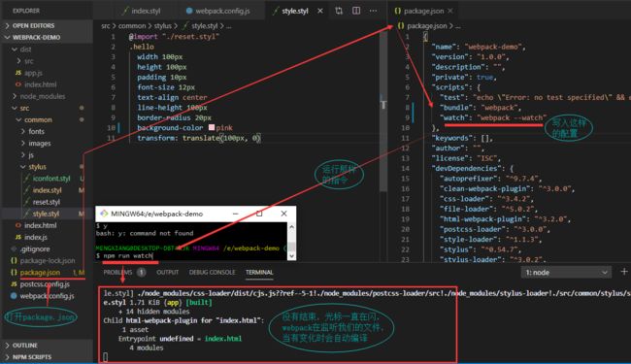Image resolution: width=631 pixels, height=364 pixels.
Task: Click index.html link in terminal output
Action: coord(223,338)
